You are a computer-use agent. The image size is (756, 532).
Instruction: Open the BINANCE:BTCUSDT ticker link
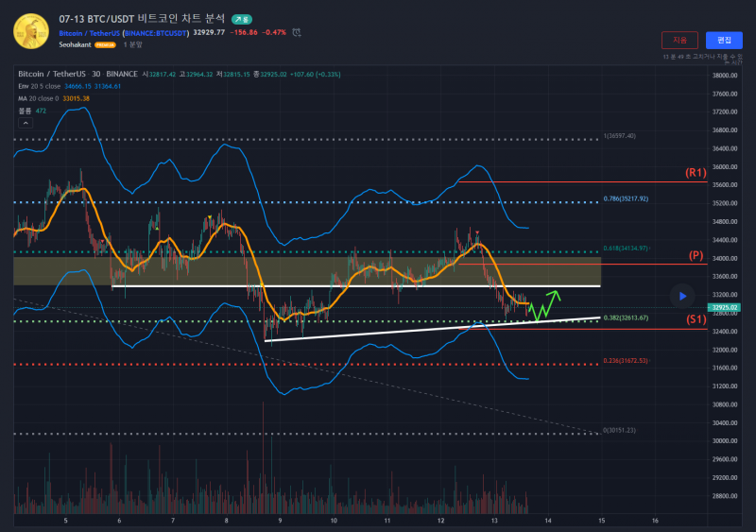coord(155,32)
